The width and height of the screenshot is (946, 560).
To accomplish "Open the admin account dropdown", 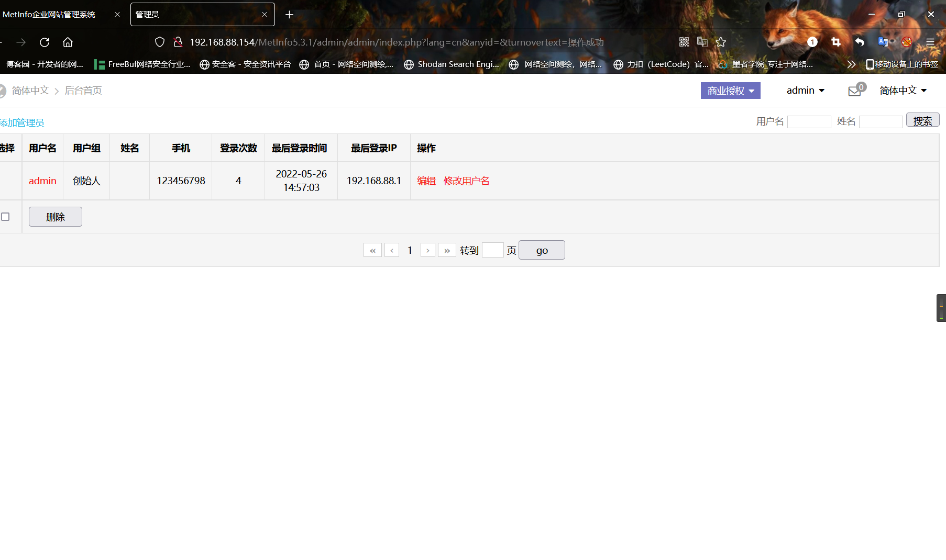I will click(x=806, y=91).
